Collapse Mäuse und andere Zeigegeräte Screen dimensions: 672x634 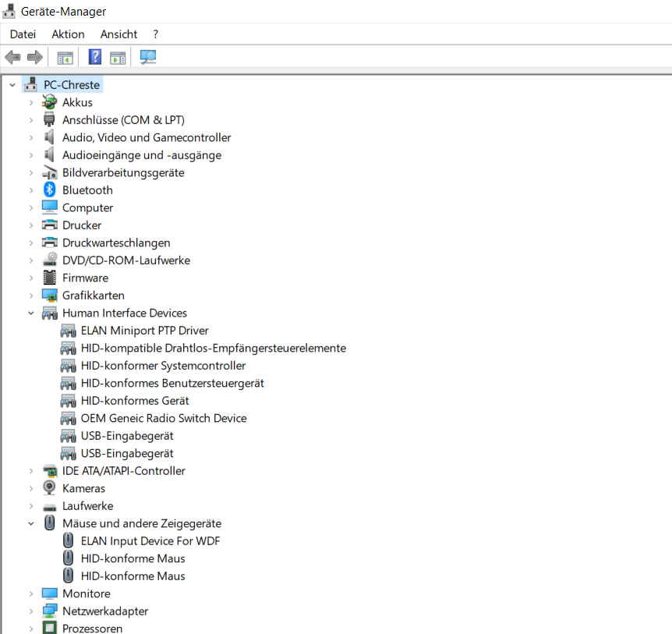[31, 524]
